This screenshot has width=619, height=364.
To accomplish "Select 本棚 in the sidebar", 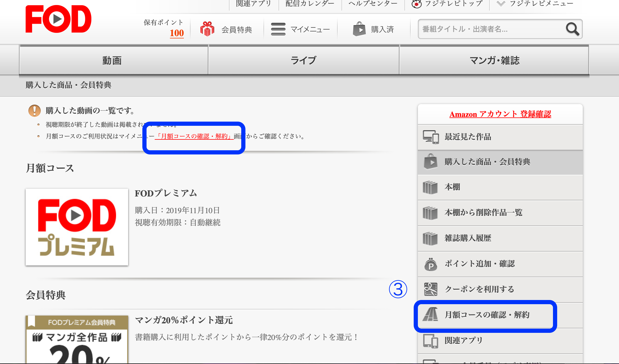I will tap(500, 187).
